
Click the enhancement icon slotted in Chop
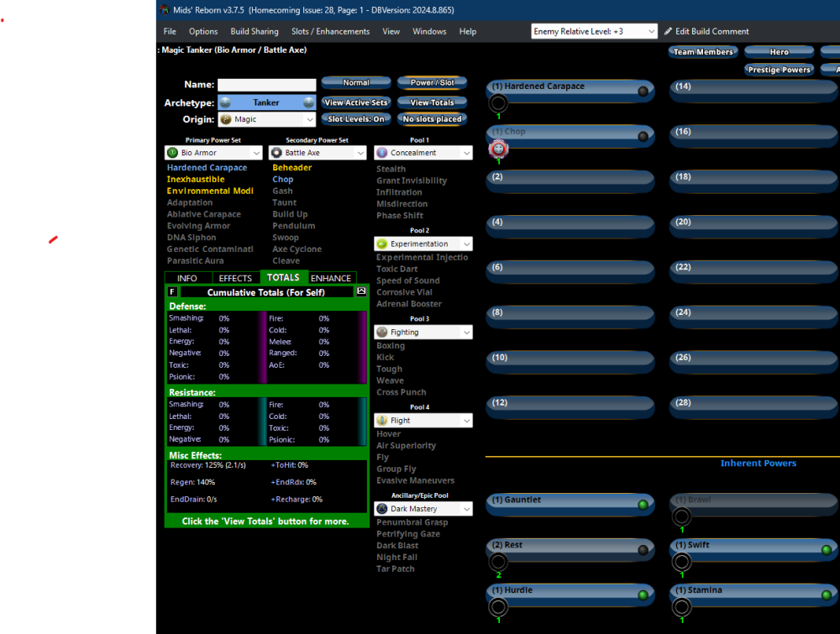(499, 149)
